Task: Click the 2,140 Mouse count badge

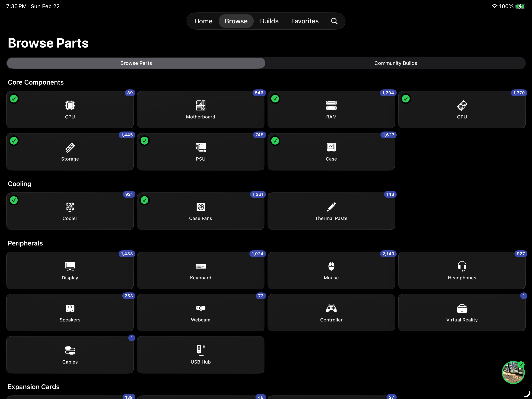Action: [388, 254]
